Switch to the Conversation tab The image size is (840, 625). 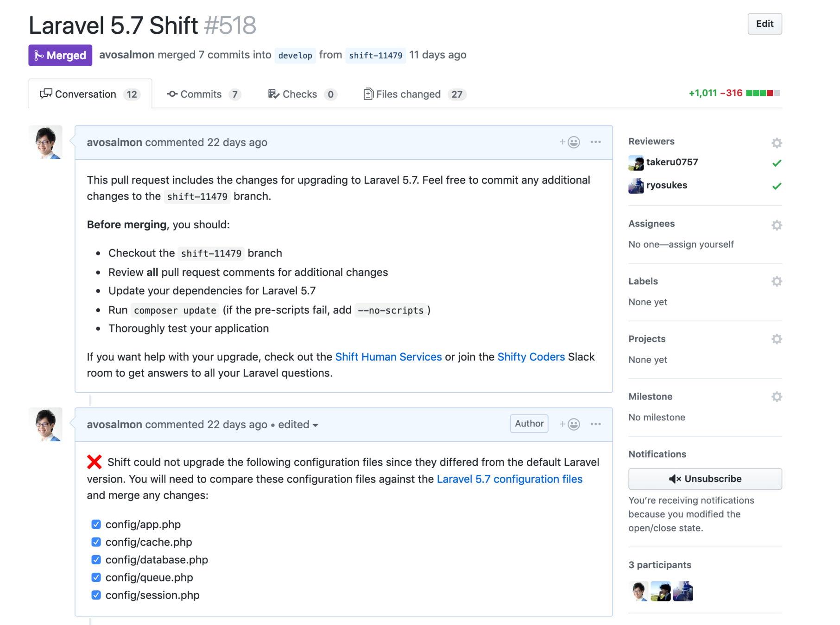[90, 94]
